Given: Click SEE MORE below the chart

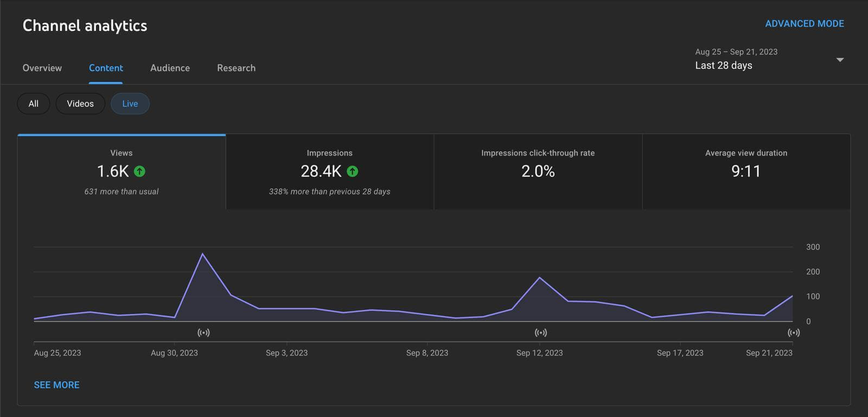Looking at the screenshot, I should coord(57,385).
